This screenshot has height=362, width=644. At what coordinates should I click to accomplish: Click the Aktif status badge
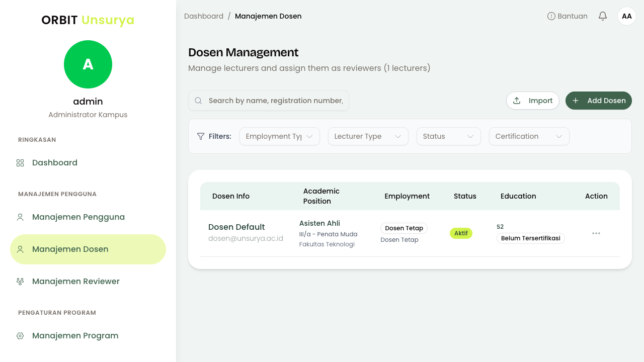click(461, 233)
